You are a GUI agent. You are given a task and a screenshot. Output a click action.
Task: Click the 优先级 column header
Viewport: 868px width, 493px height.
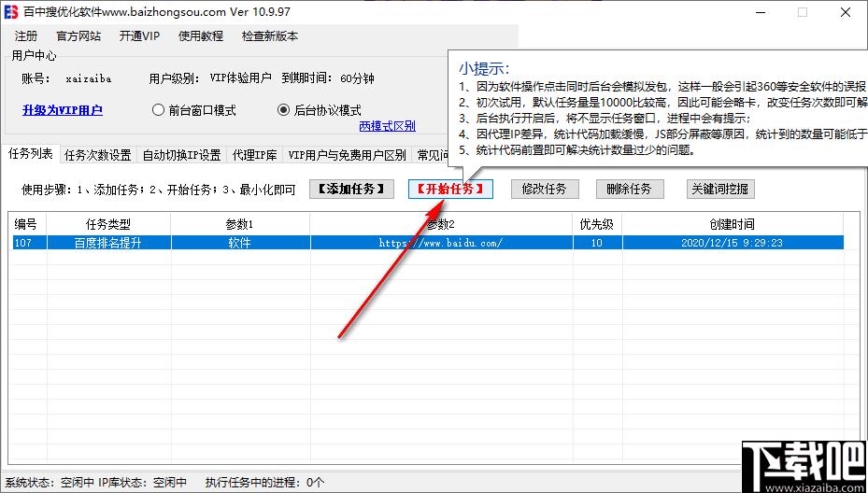point(597,224)
